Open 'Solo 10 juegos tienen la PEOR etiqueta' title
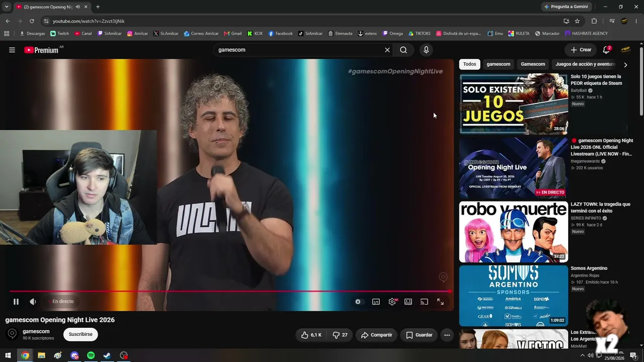 596,80
